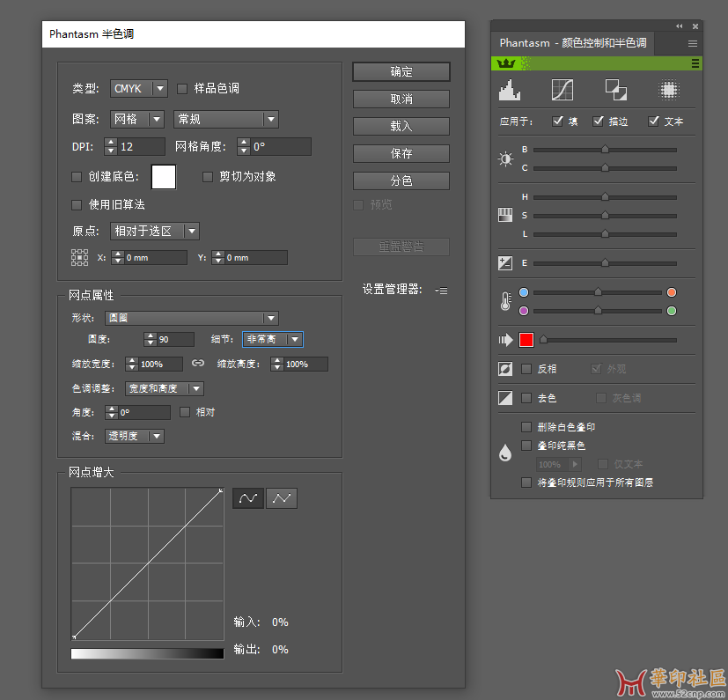This screenshot has width=728, height=700.
Task: Open the curves icon in Phantasm panel
Action: tap(562, 90)
